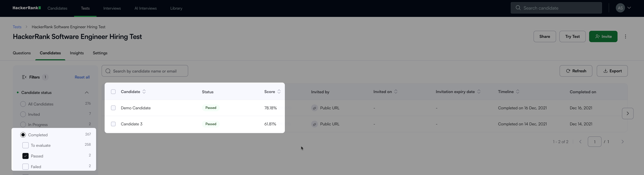Viewport: 644px width, 175px height.
Task: Sort by Invitation expiry date
Action: pos(479,92)
